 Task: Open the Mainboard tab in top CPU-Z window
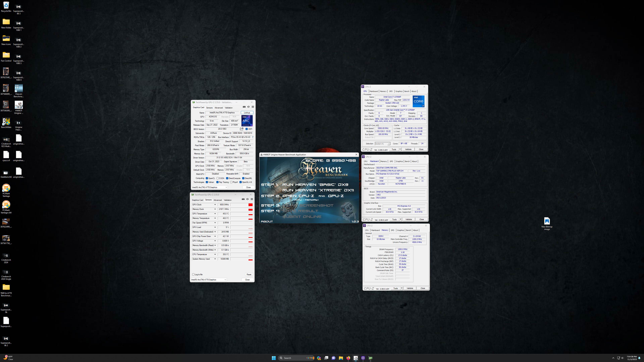coord(374,92)
